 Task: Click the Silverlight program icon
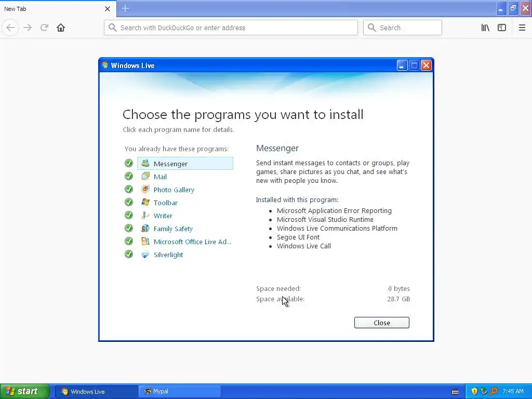145,254
